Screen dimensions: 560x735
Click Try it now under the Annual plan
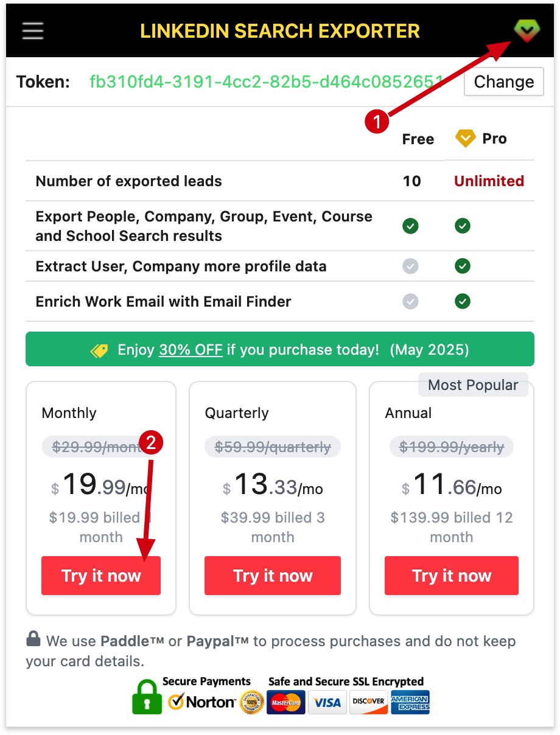451,575
